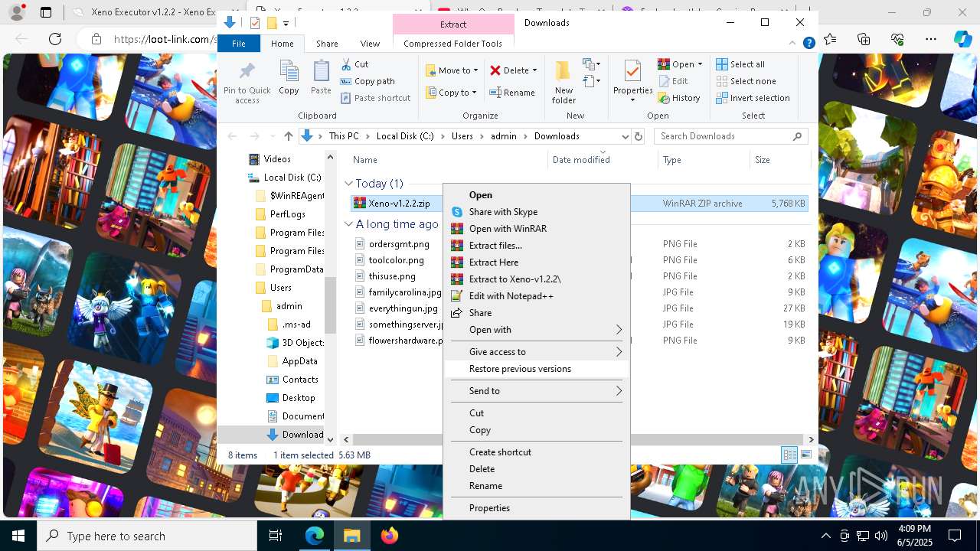Click the Properties ribbon icon

point(632,71)
